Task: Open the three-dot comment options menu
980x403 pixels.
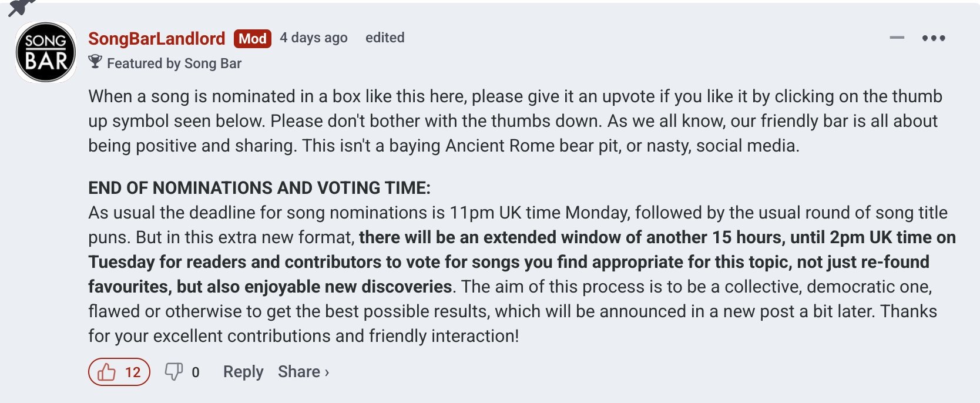Action: coord(934,38)
